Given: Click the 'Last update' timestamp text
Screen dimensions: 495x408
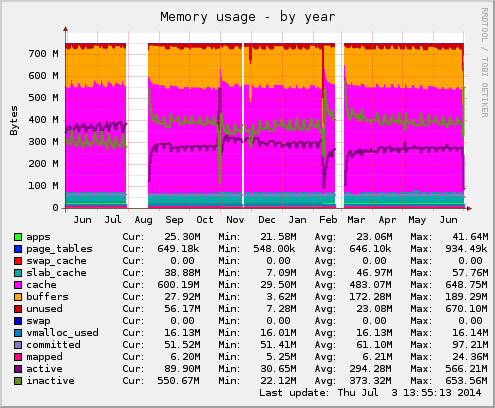Looking at the screenshot, I should 370,393.
